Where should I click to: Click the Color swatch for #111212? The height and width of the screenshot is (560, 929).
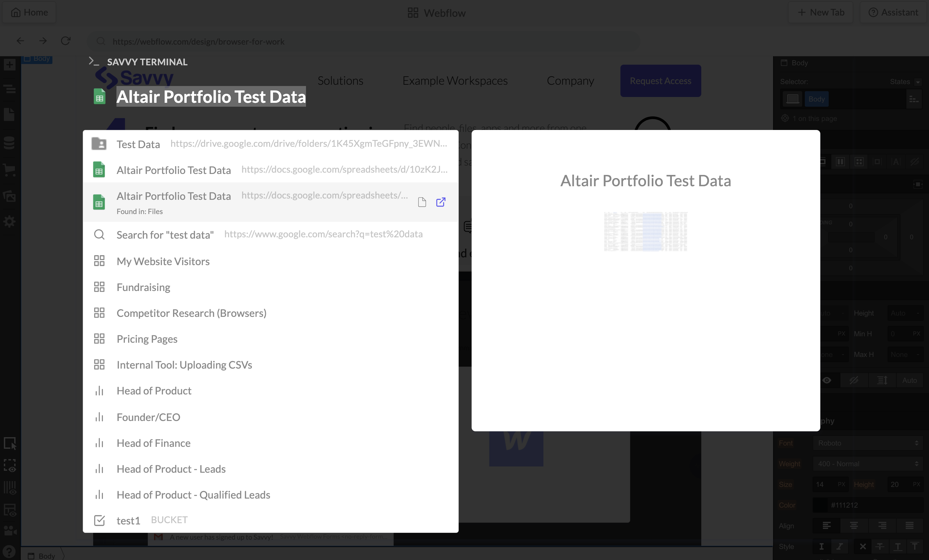click(820, 505)
